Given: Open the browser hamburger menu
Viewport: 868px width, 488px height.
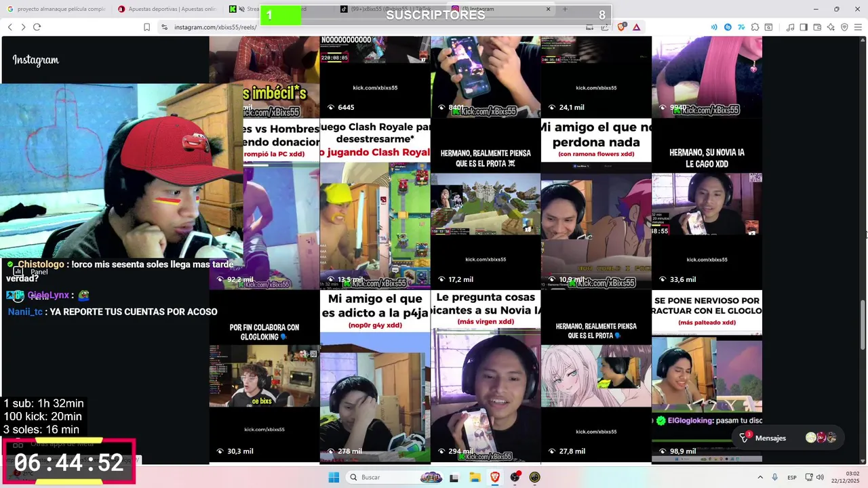Looking at the screenshot, I should pyautogui.click(x=858, y=27).
